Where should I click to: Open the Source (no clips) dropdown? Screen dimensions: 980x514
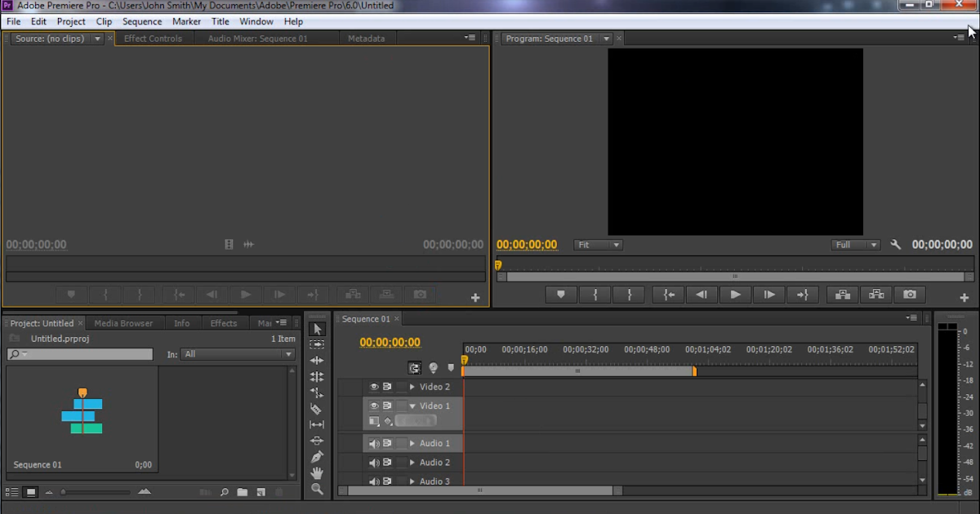click(98, 38)
